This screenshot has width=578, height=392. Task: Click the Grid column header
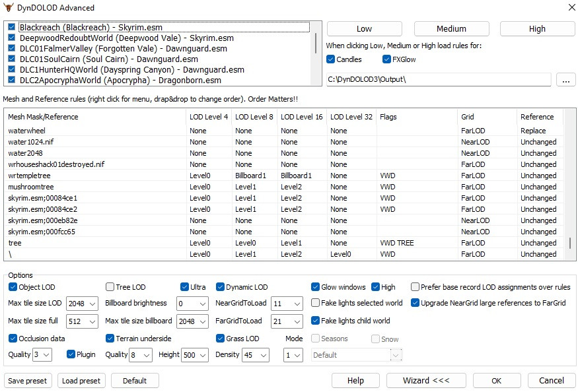coord(488,117)
